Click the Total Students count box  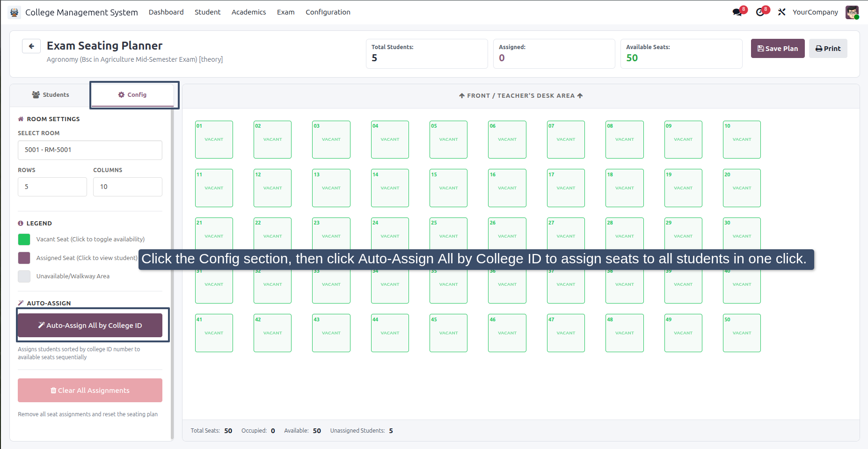[x=427, y=54]
